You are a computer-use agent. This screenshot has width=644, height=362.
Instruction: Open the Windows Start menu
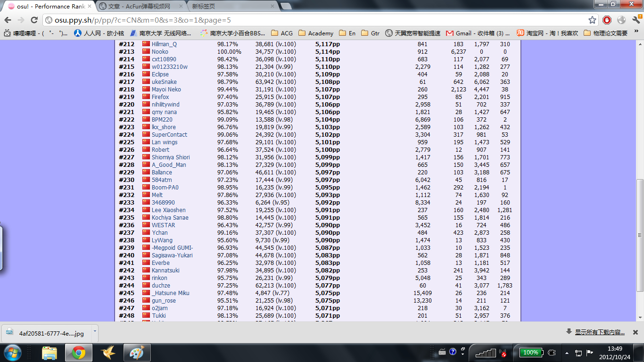(12, 352)
